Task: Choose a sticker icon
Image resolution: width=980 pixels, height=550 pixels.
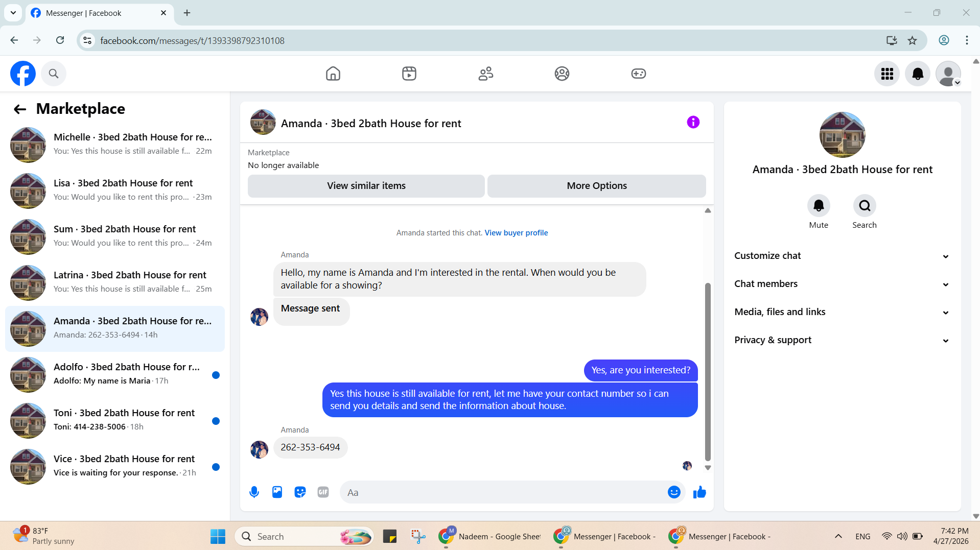Action: tap(300, 492)
